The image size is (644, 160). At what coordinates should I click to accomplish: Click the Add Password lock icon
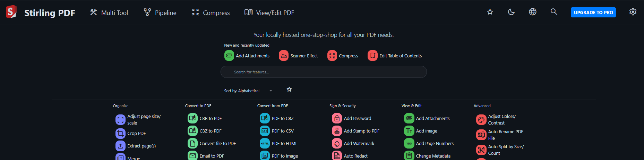337,119
